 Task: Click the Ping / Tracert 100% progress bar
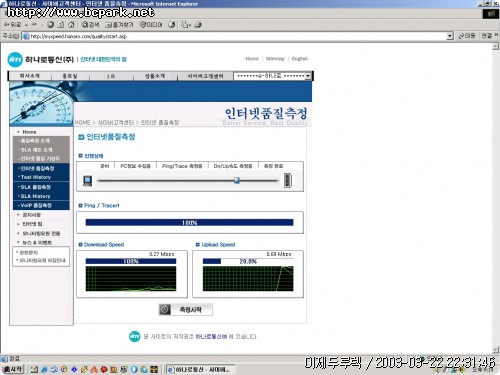tap(189, 222)
